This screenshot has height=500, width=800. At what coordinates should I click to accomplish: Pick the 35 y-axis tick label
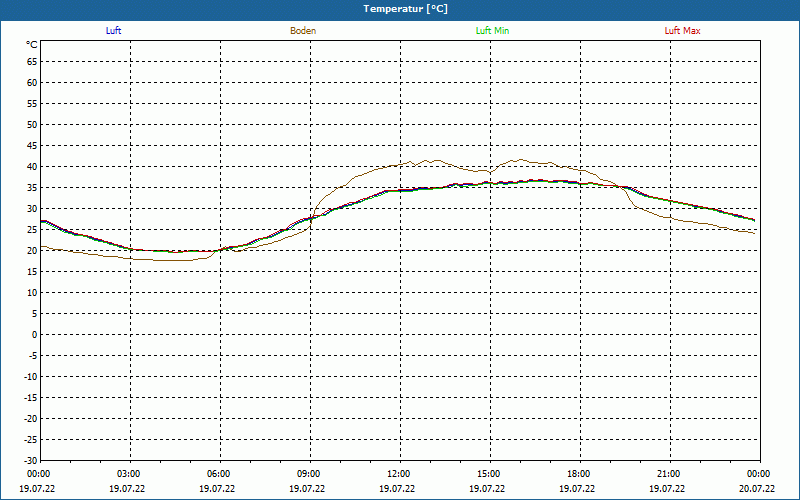[x=32, y=188]
